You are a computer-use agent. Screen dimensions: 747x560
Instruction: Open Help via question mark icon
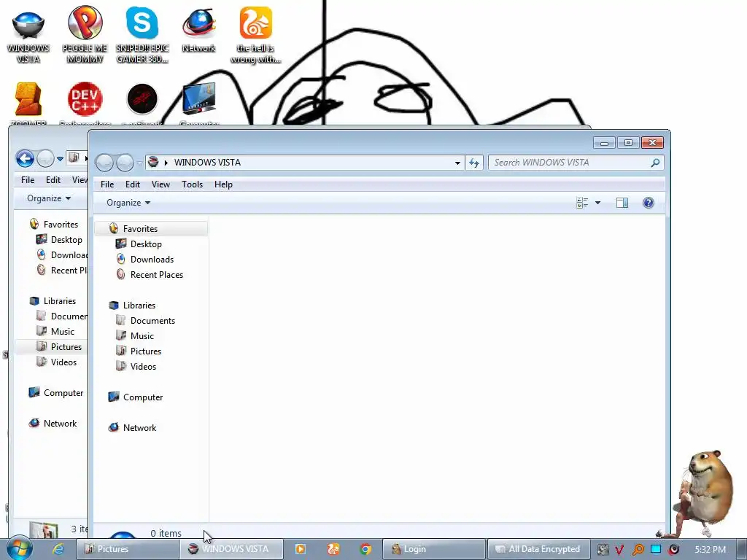648,203
